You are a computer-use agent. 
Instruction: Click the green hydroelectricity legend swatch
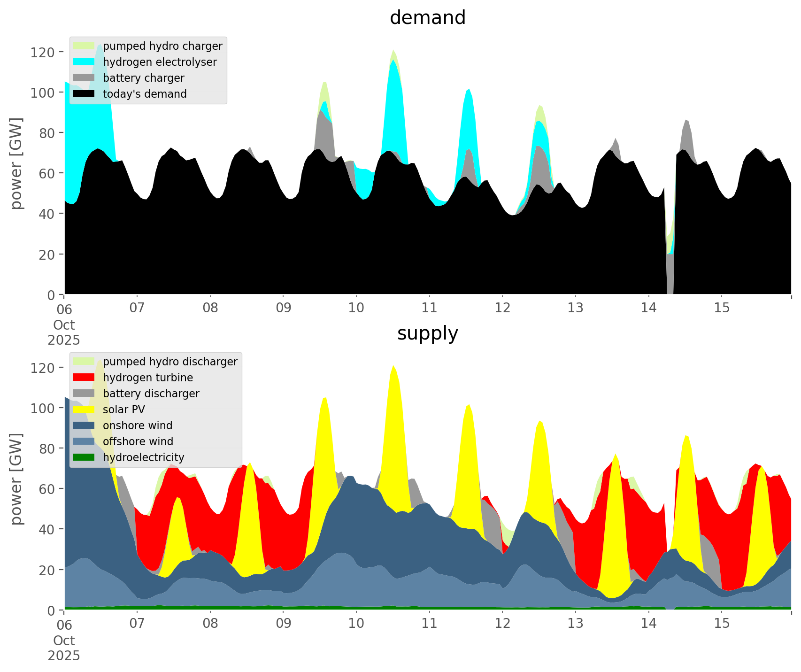(x=84, y=457)
